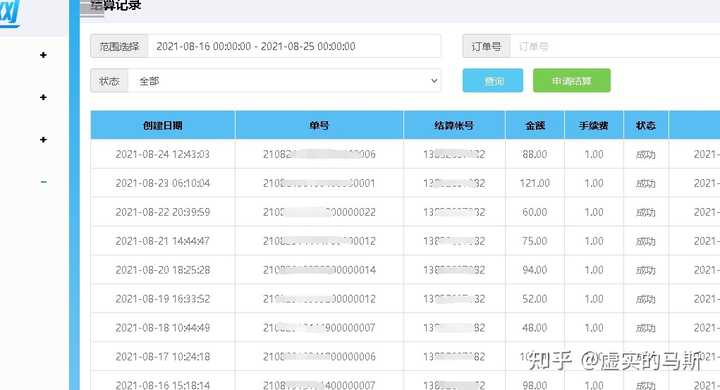Click the amount 121.00

pos(534,183)
